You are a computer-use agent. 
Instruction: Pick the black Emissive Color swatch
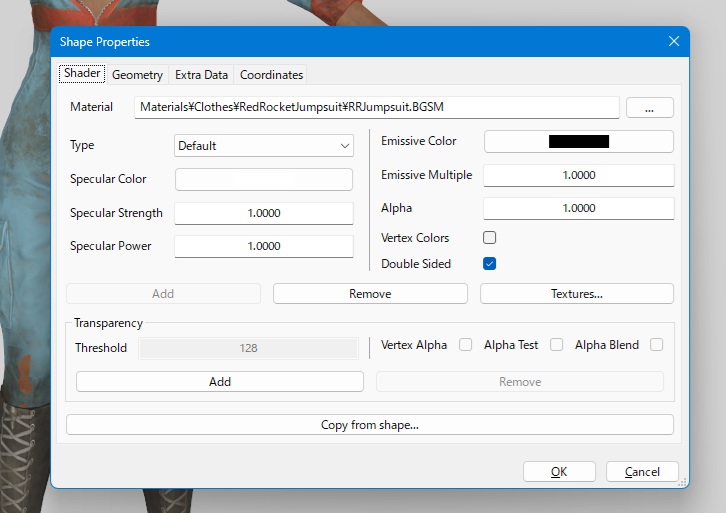point(578,141)
